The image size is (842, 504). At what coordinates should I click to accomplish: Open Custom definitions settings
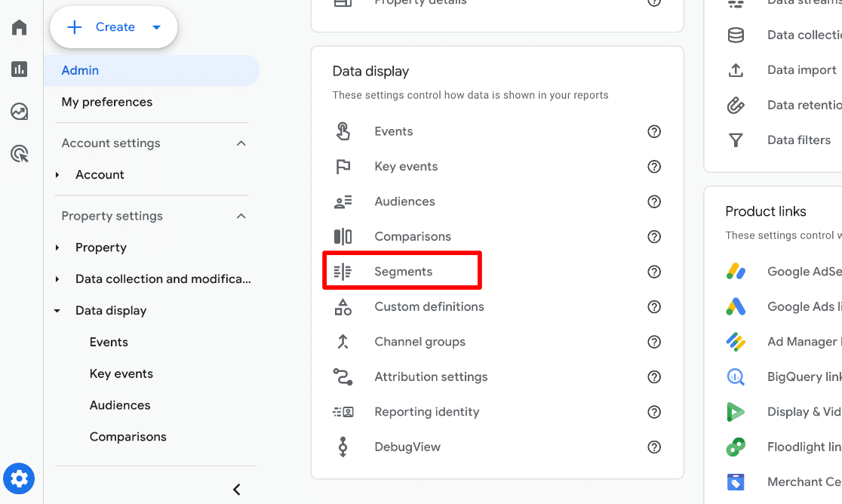(x=429, y=306)
